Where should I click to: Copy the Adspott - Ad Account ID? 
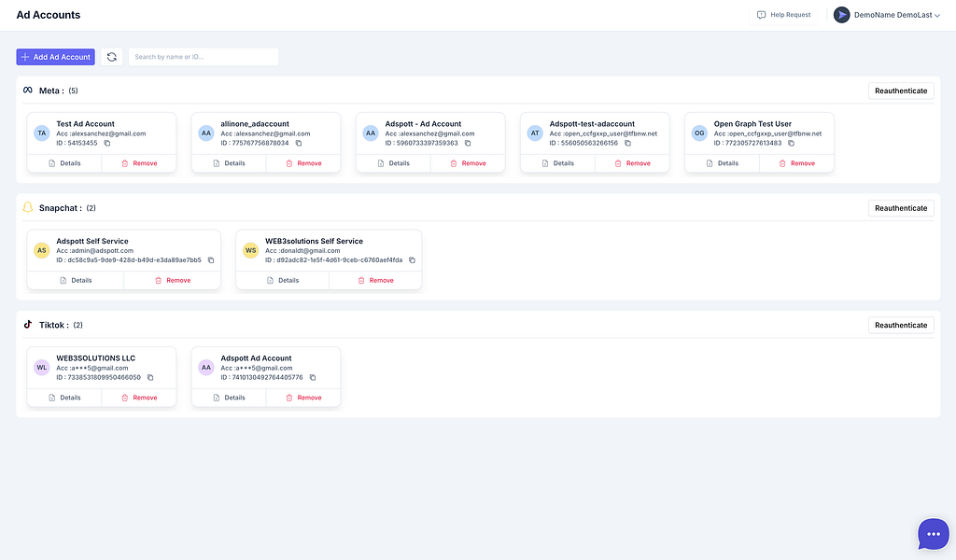pos(468,143)
